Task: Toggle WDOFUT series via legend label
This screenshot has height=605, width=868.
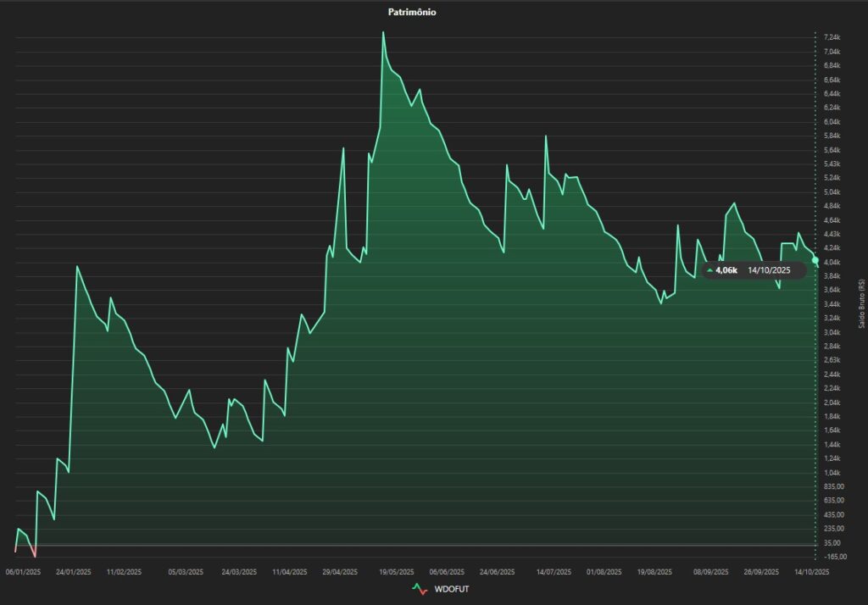Action: 448,589
